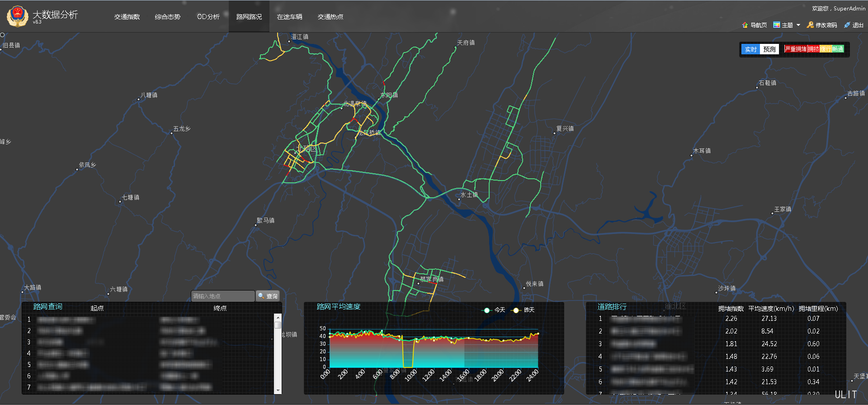Image resolution: width=868 pixels, height=405 pixels.
Task: Click the police badge logo icon
Action: point(17,16)
